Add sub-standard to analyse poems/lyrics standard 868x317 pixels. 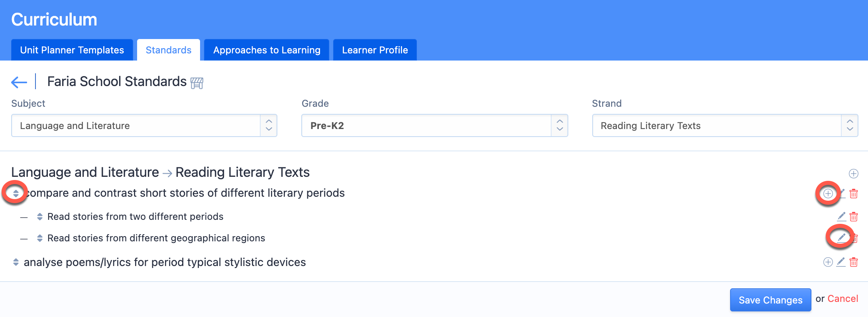pos(828,262)
